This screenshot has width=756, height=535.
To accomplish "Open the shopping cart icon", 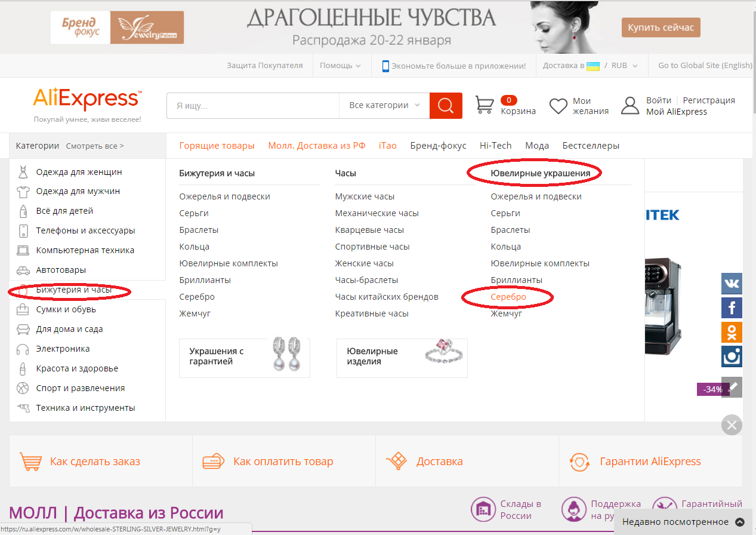I will [485, 105].
